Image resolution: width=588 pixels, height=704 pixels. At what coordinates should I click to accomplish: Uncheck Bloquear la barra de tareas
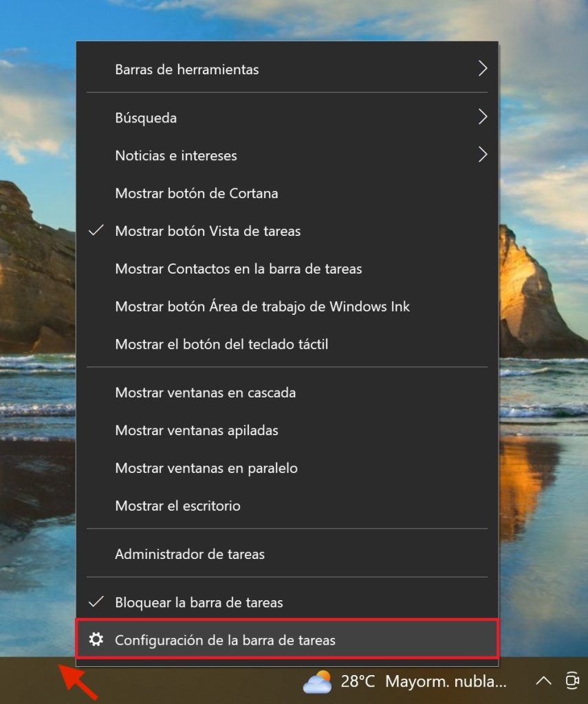click(96, 602)
